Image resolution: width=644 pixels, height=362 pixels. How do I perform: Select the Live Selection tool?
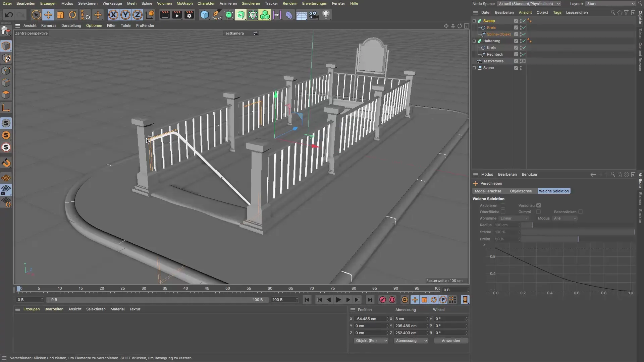tap(36, 15)
